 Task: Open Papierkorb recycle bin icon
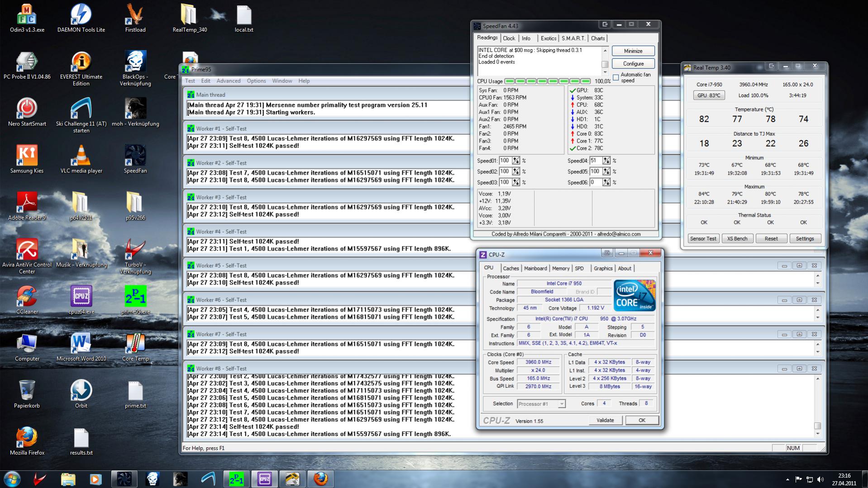pos(27,394)
